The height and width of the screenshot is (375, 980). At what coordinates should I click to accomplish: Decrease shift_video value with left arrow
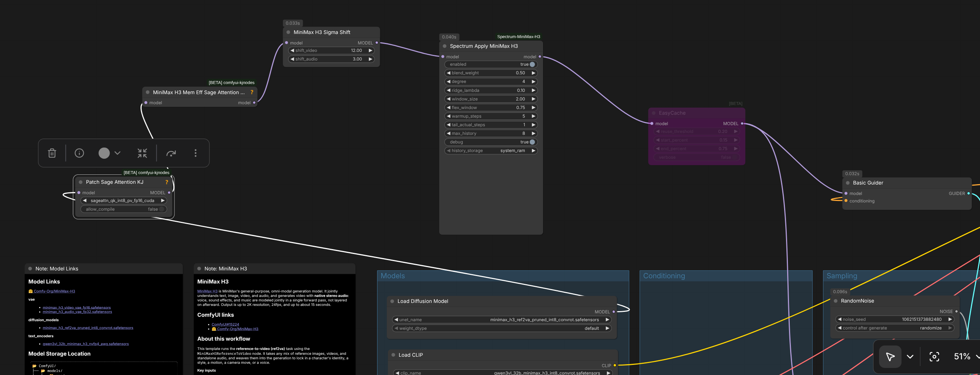click(x=292, y=50)
